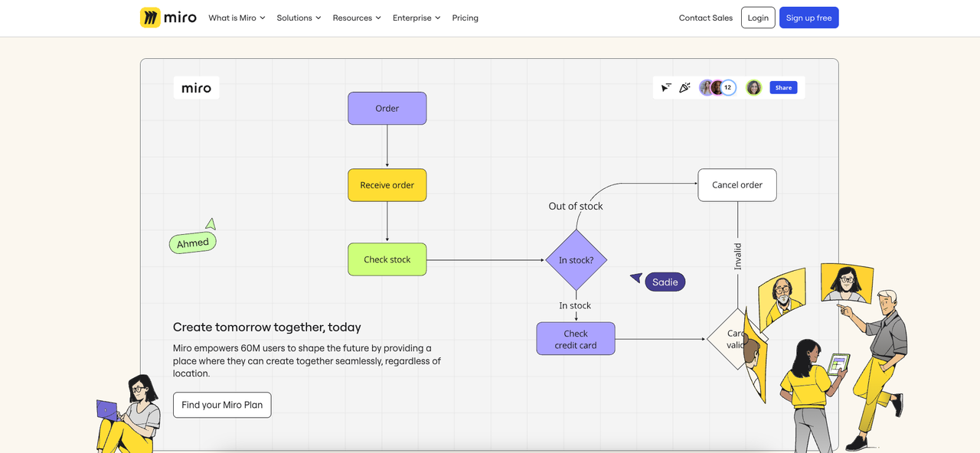Click the cursor tool icon in board toolbar
Image resolution: width=980 pixels, height=453 pixels.
click(666, 88)
